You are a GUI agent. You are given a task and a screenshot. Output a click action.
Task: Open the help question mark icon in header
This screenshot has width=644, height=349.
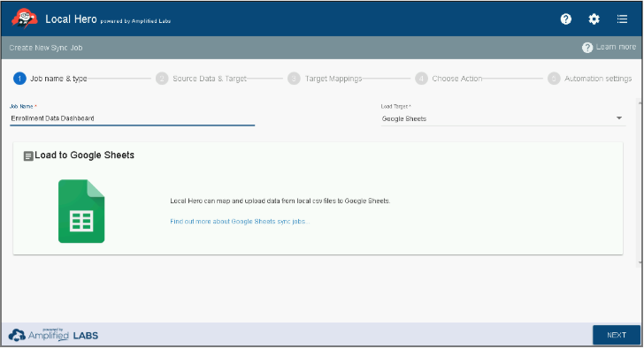point(565,19)
